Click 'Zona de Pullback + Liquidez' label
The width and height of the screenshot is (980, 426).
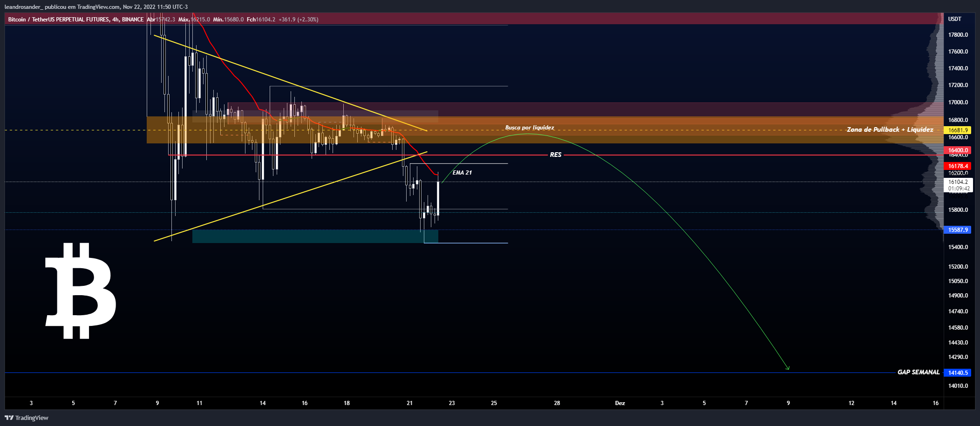pyautogui.click(x=890, y=129)
